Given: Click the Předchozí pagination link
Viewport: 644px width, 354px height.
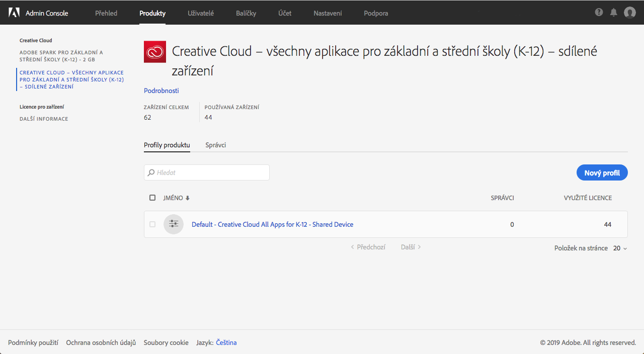Looking at the screenshot, I should [368, 247].
